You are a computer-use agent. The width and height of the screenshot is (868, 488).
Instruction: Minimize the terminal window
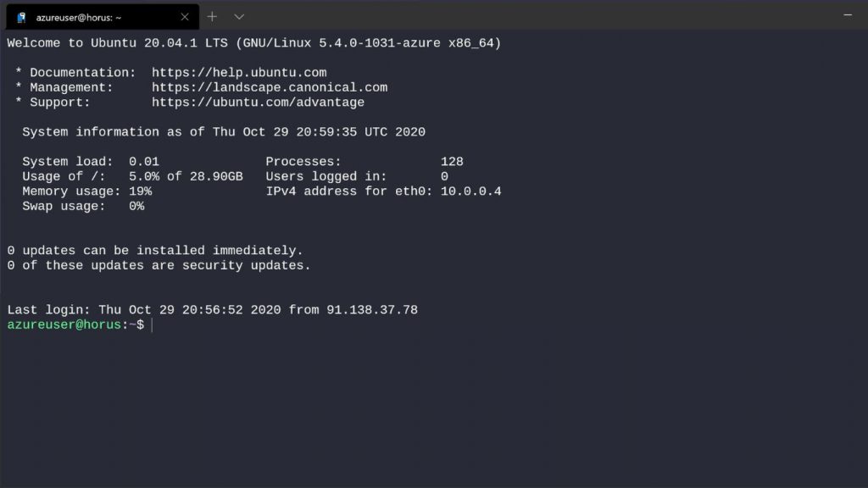click(x=848, y=16)
